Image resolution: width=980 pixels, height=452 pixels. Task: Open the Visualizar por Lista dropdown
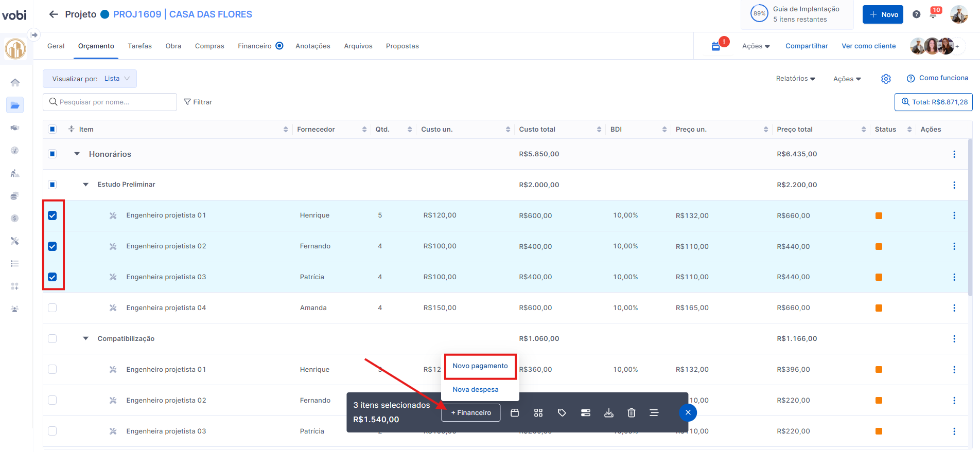pos(90,79)
